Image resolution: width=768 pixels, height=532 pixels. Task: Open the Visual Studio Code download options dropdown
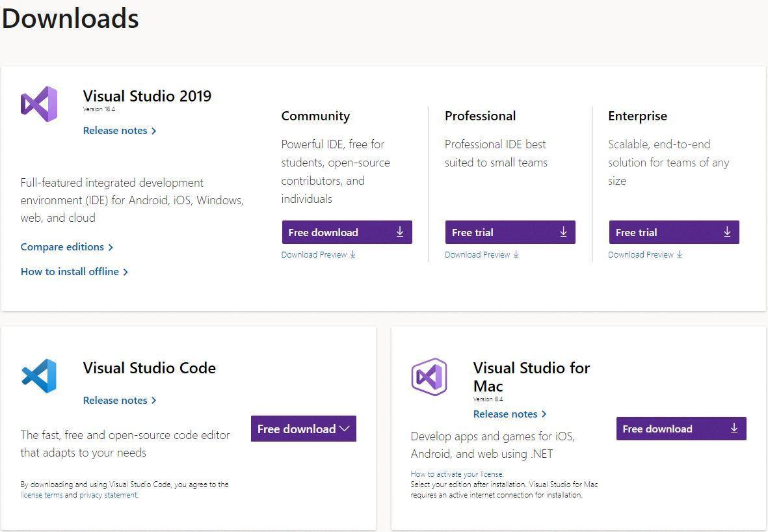[x=345, y=429]
